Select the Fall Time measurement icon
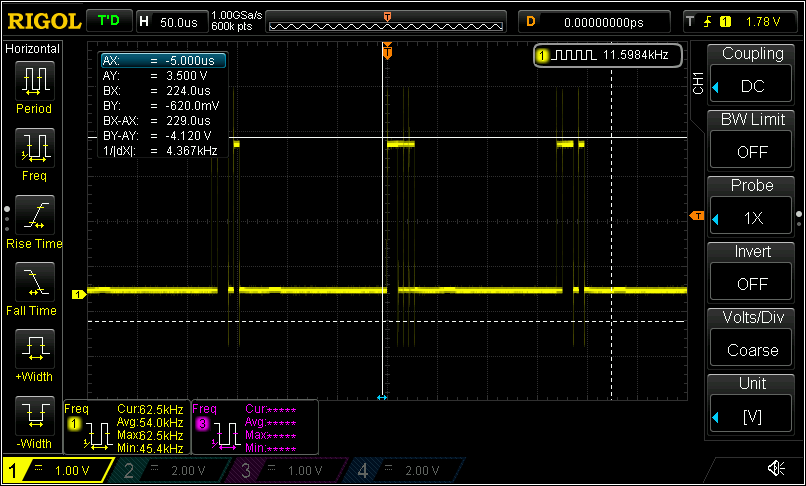 coord(35,282)
